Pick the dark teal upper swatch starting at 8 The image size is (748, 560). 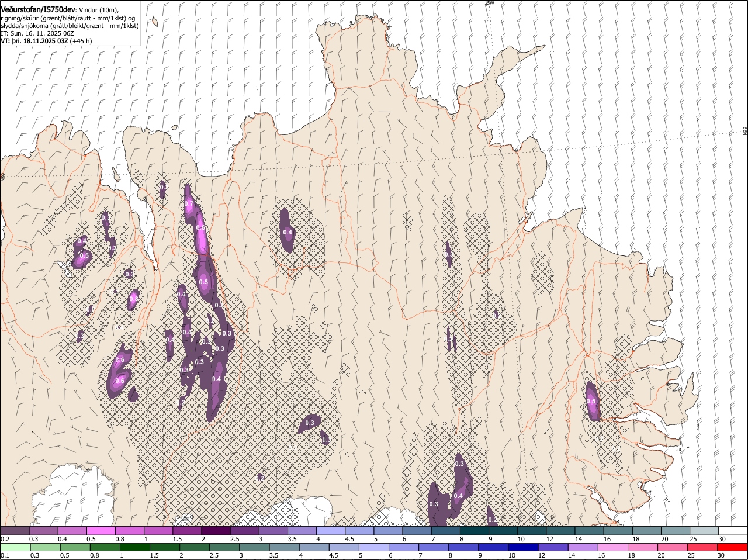tap(475, 530)
